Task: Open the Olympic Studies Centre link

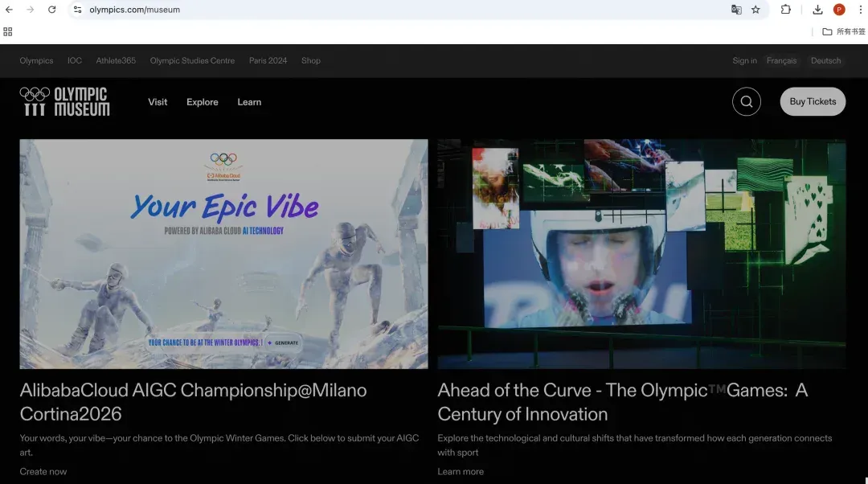Action: click(192, 60)
